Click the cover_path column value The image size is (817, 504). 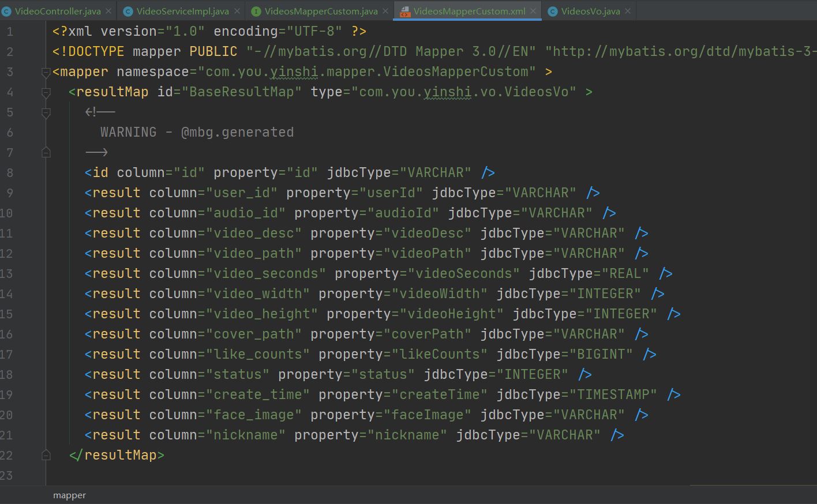click(x=254, y=334)
